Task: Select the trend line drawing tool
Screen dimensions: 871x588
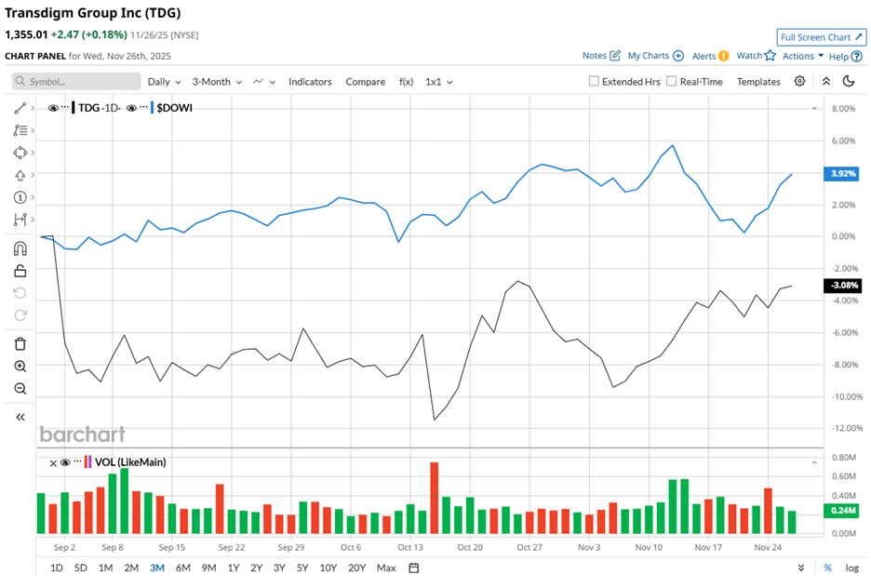Action: tap(20, 108)
